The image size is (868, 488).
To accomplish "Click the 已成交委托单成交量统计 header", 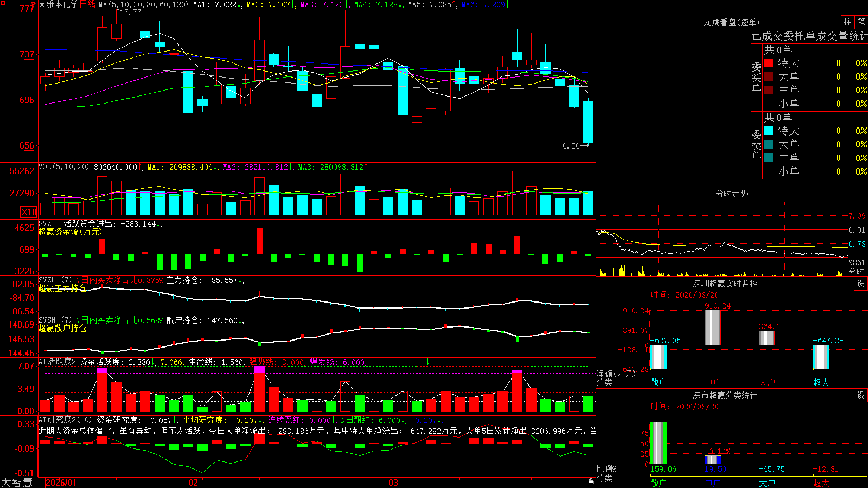I will [809, 36].
